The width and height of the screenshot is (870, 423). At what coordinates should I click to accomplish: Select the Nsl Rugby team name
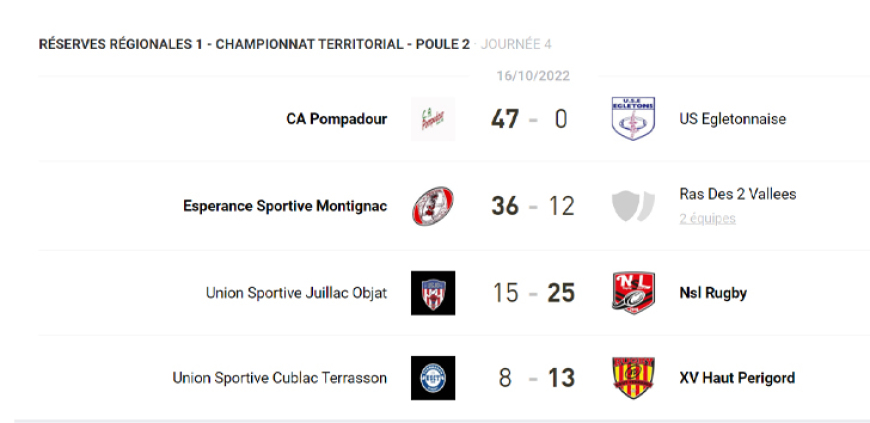713,293
